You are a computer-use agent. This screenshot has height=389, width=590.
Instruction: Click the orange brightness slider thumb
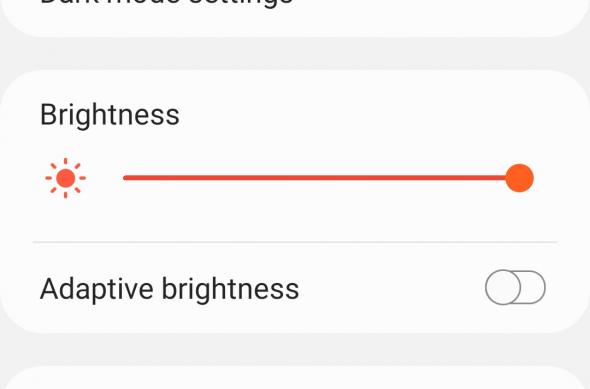click(x=519, y=178)
